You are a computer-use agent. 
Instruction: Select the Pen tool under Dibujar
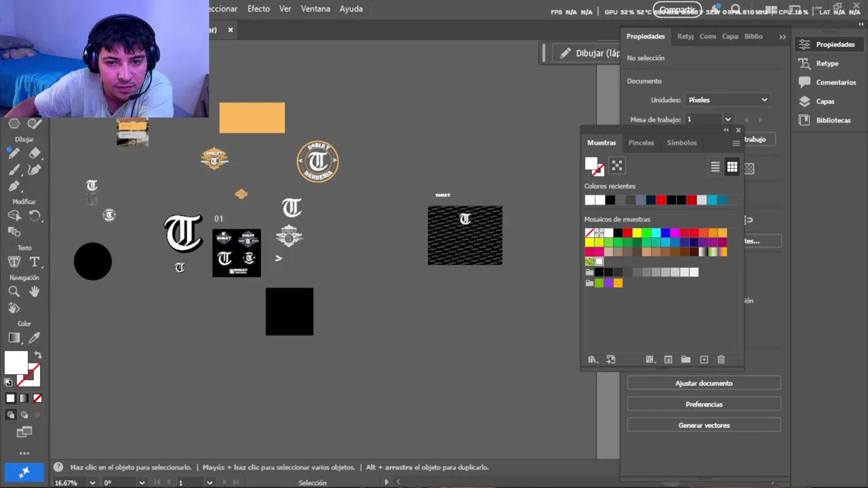14,186
